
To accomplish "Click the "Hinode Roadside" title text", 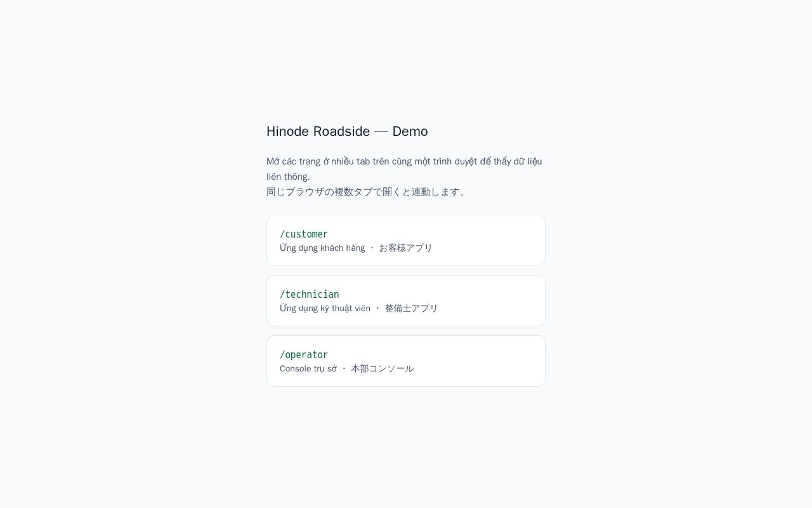I will [x=318, y=131].
